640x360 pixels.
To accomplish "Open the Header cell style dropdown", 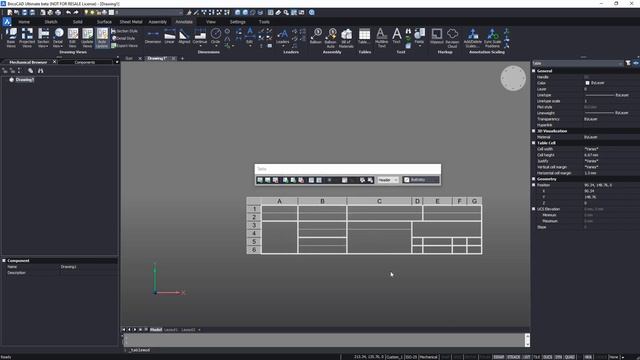I will 388,180.
